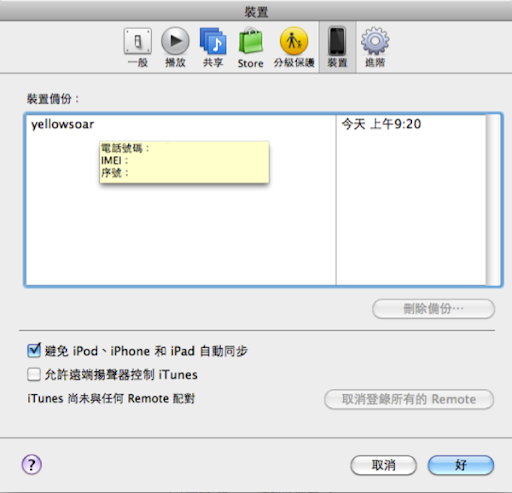Click the 取消 (Cancel) button

384,465
